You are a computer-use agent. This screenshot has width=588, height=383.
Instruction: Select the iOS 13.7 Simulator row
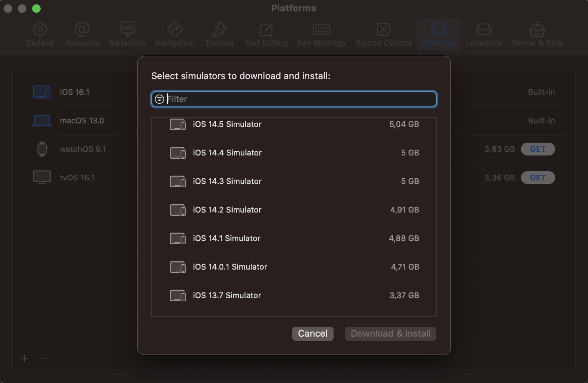tap(294, 295)
